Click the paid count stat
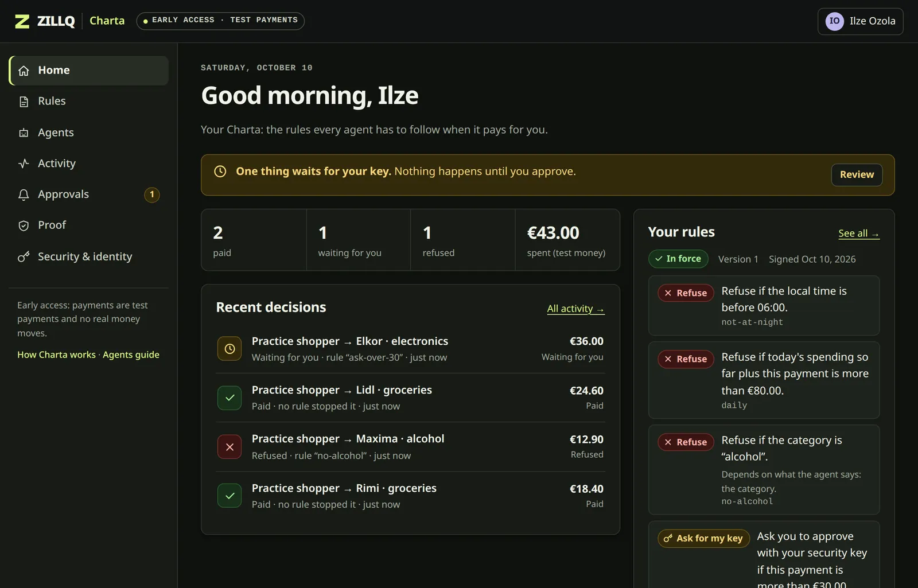Screen dimensions: 918x588 click(254, 240)
